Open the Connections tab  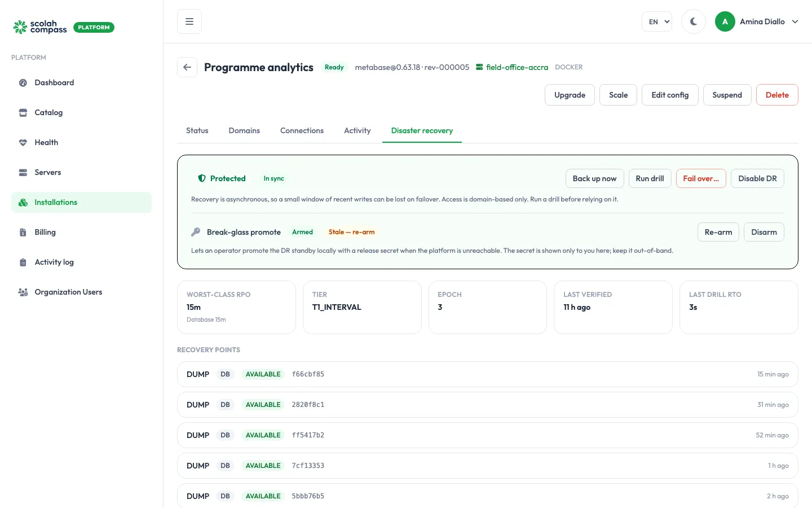[x=302, y=130]
